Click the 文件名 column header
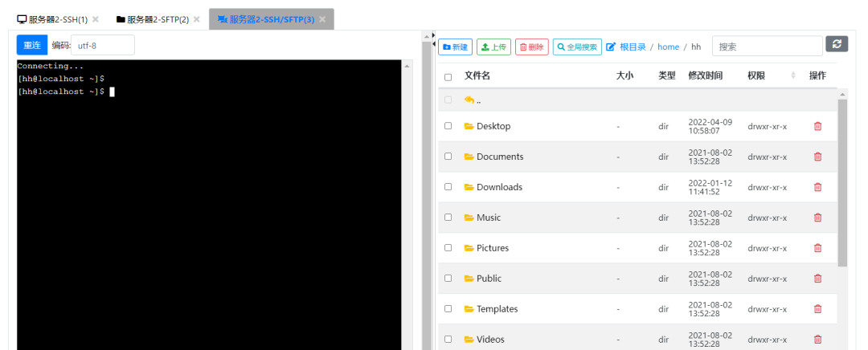Screen dimensions: 868x350 click(477, 75)
